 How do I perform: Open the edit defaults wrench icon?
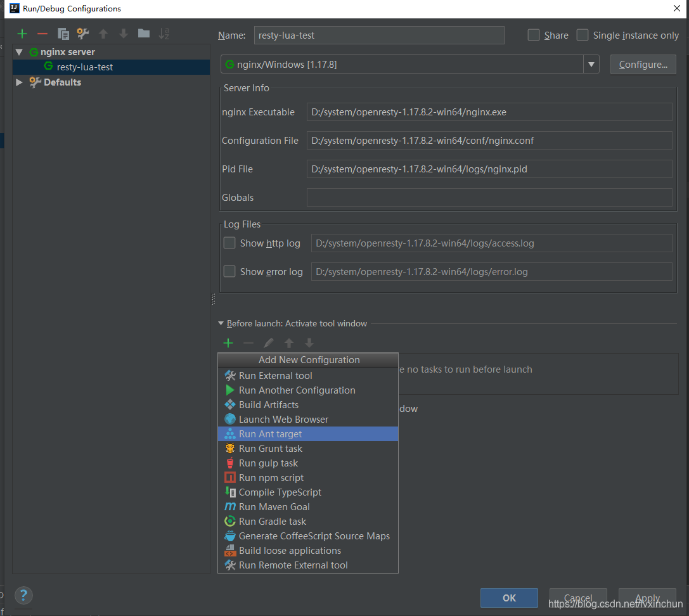[x=82, y=34]
